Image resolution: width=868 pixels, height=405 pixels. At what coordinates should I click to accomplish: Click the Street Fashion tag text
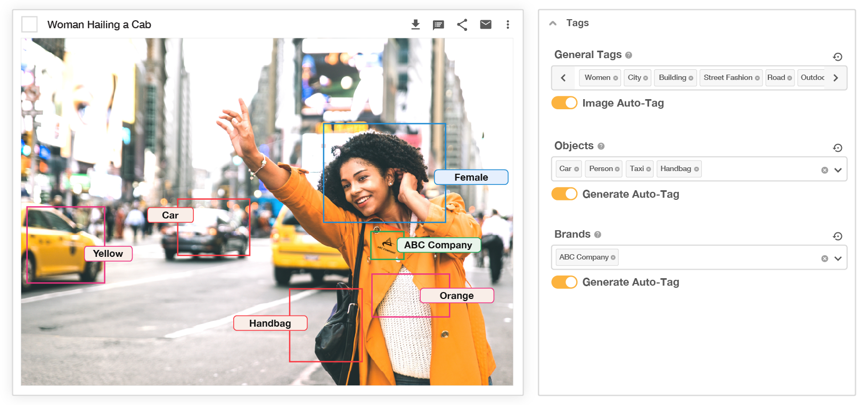pyautogui.click(x=728, y=78)
